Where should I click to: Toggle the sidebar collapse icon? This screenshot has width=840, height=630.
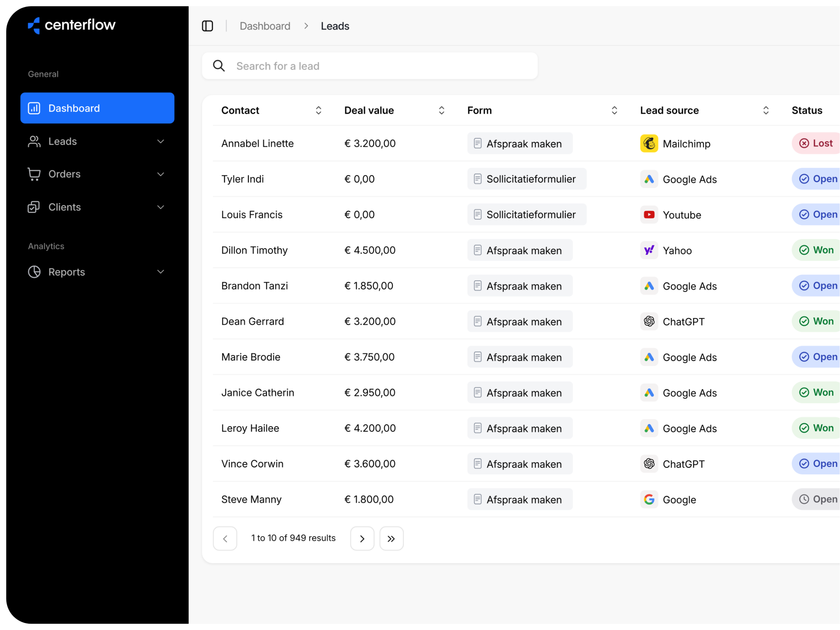pyautogui.click(x=207, y=26)
